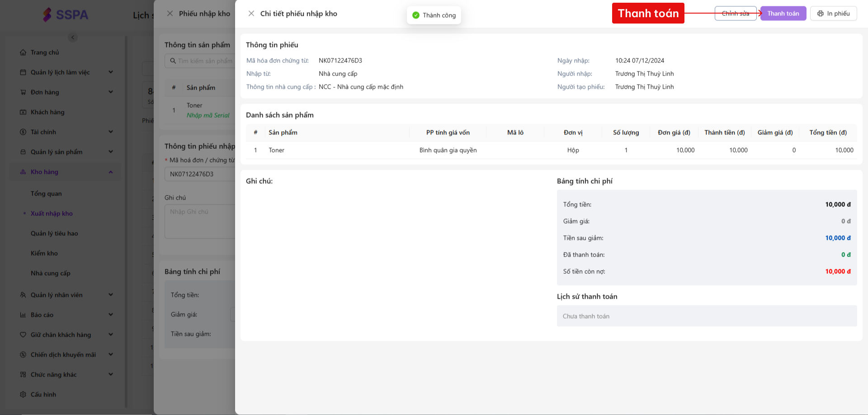Click the blue Tiền sau giảm amount
This screenshot has width=868, height=415.
pyautogui.click(x=838, y=238)
